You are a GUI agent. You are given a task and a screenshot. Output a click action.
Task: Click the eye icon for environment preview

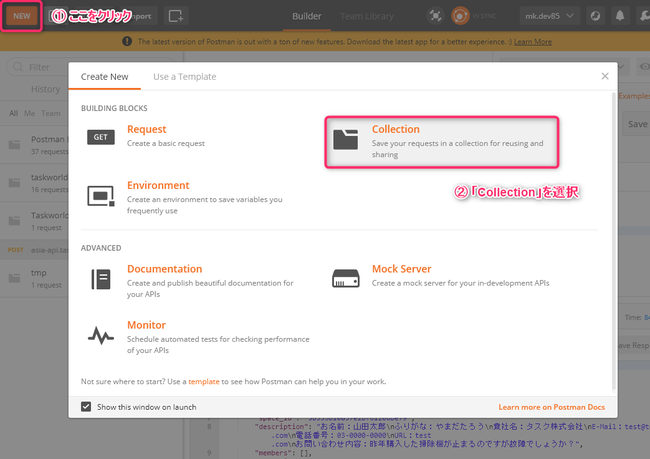coord(644,67)
